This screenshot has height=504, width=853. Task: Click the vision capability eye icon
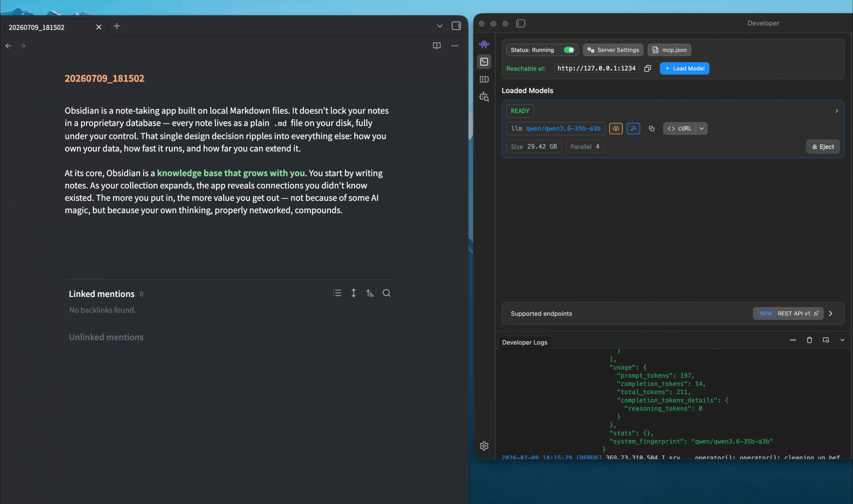pos(616,129)
